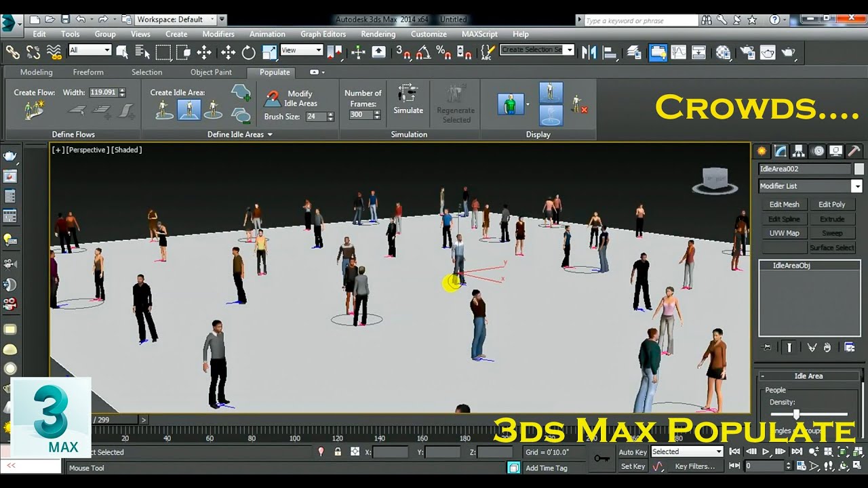Open the Graph Editors menu
This screenshot has height=488, width=868.
point(323,34)
